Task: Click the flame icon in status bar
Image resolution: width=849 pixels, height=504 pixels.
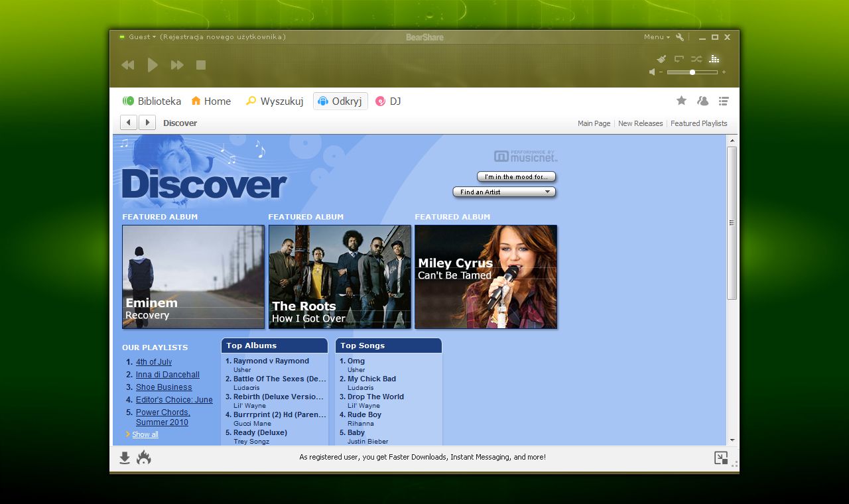Action: [x=144, y=458]
